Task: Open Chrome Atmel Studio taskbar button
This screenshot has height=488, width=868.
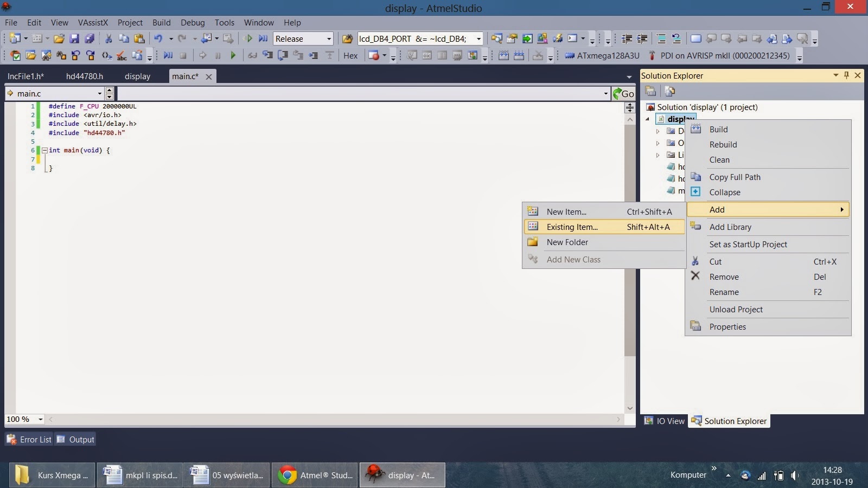Action: 315,475
